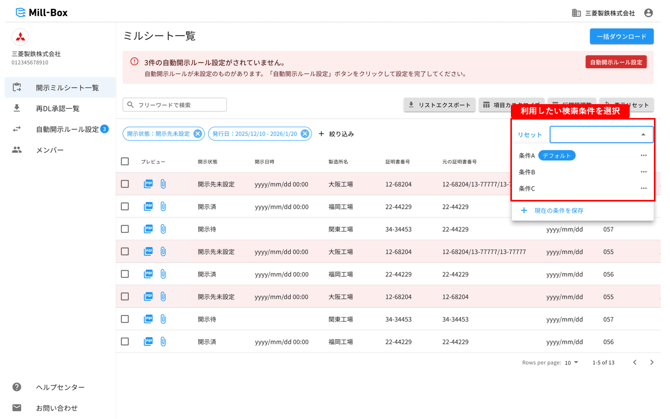Open the three-dot menu for 条件C
Viewport: 670px width, 419px height.
(x=644, y=188)
